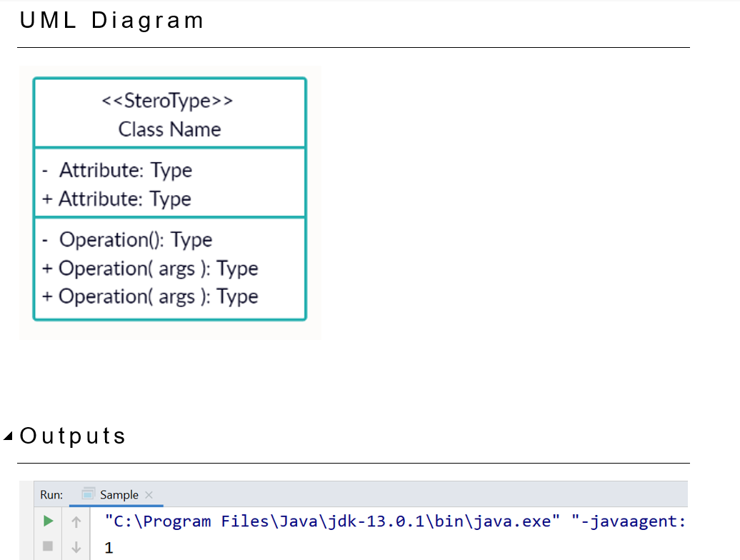
Task: Select the UML class diagram image
Action: tap(170, 202)
